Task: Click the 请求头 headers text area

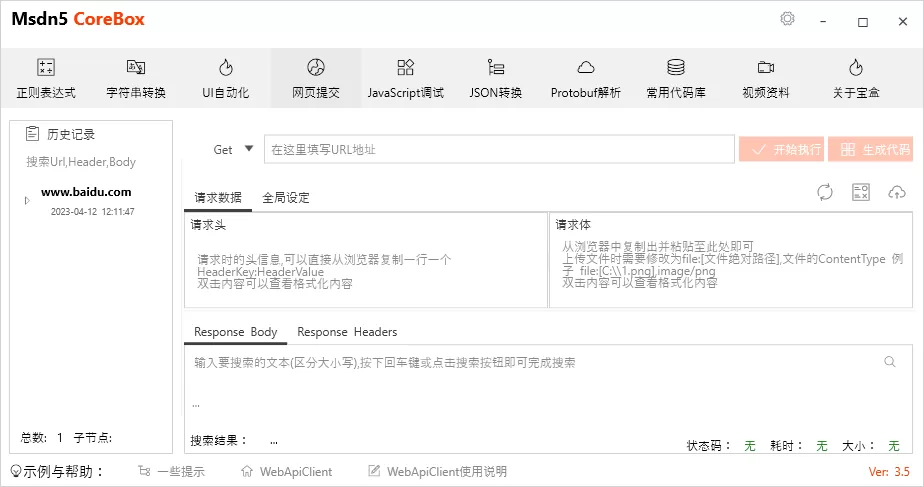Action: pyautogui.click(x=366, y=269)
